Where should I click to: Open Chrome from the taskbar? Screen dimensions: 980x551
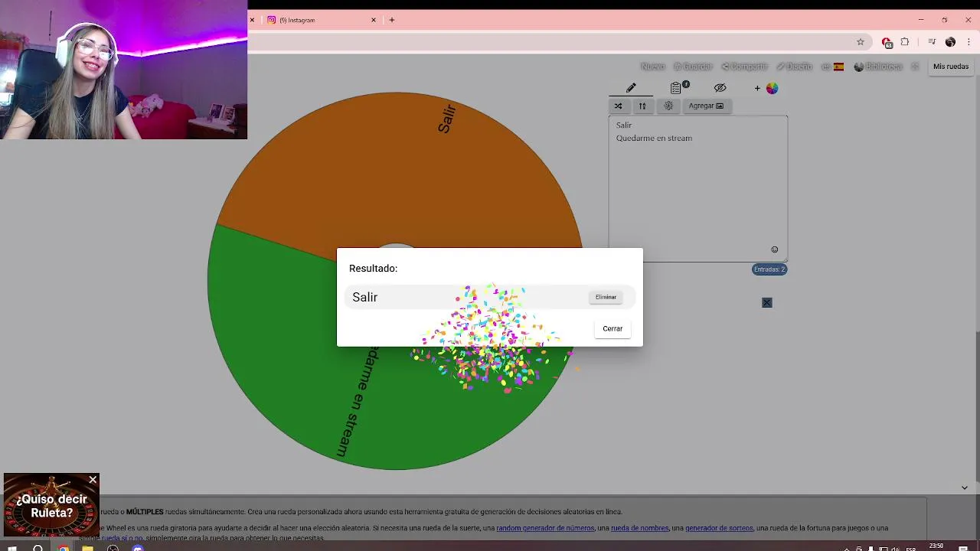click(63, 548)
